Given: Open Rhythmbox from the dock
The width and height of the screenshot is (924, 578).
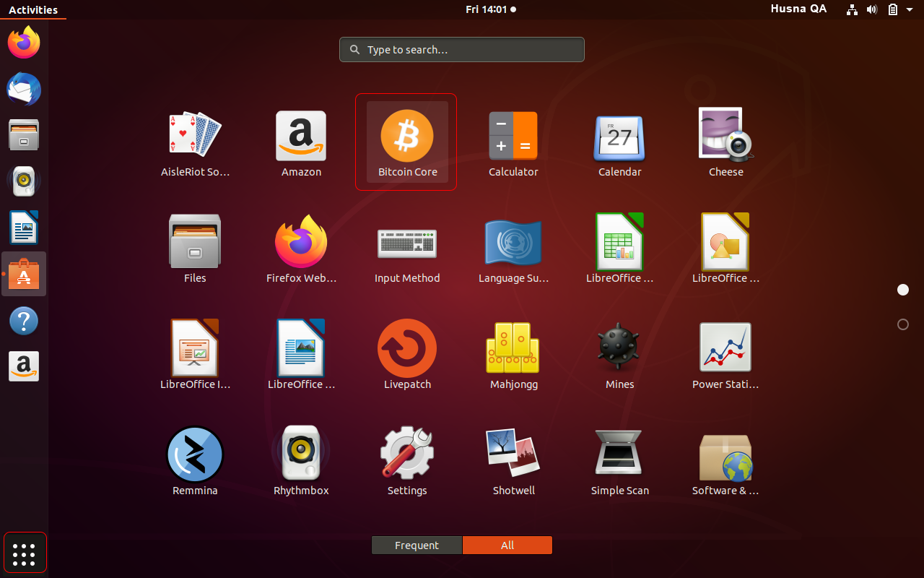Looking at the screenshot, I should [x=24, y=181].
